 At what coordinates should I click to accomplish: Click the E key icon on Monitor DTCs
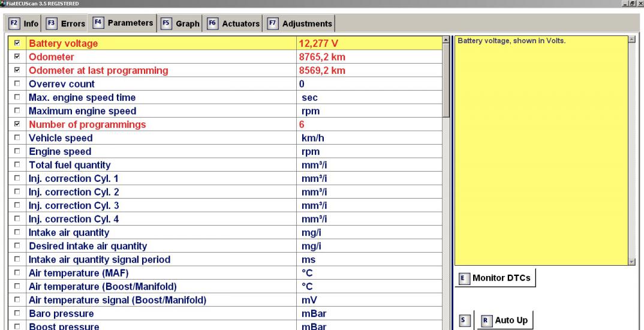[x=463, y=278]
